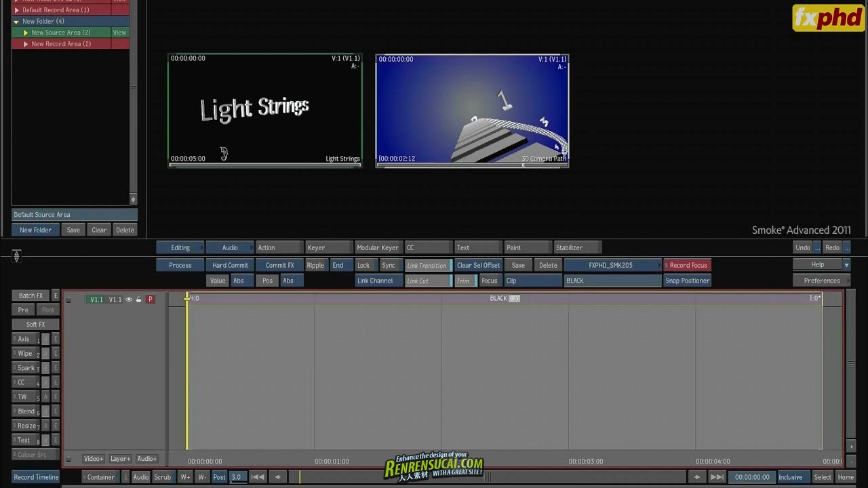Click the W- waveform button
This screenshot has height=488, width=868.
[x=202, y=477]
